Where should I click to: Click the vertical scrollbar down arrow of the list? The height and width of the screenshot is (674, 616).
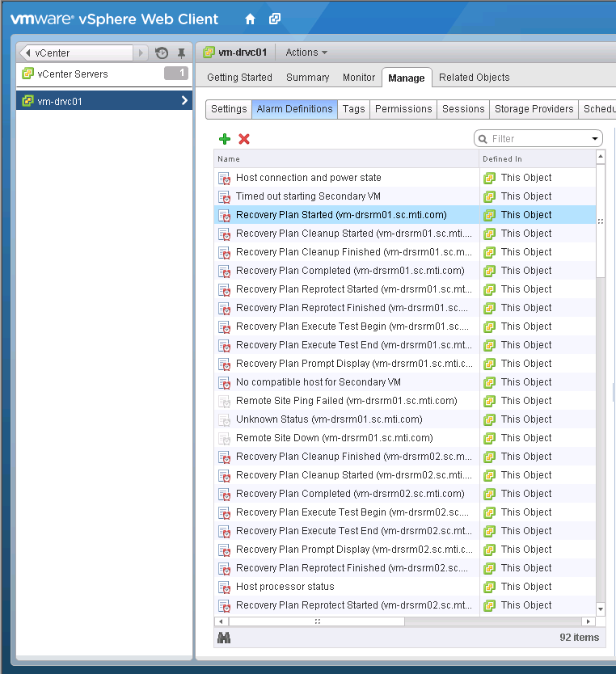[600, 609]
